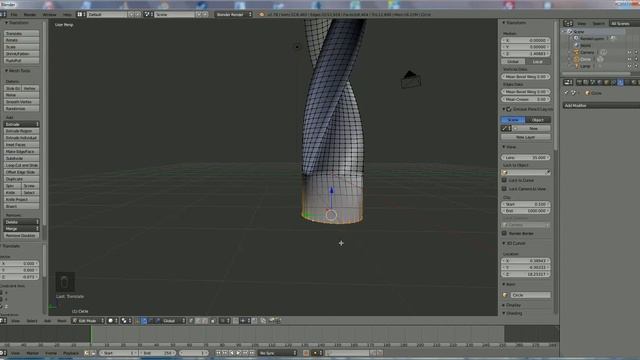Open the Select menu in 3D view header
The image size is (640, 360).
coord(32,321)
